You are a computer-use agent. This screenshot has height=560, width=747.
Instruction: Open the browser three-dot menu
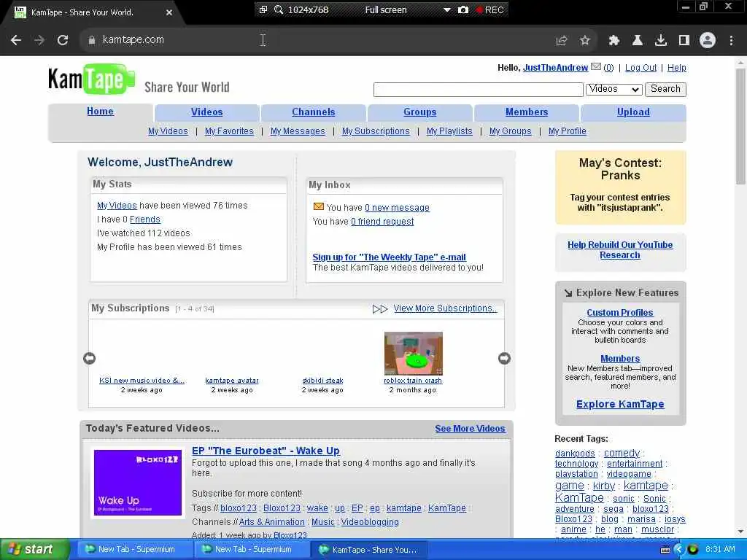731,41
